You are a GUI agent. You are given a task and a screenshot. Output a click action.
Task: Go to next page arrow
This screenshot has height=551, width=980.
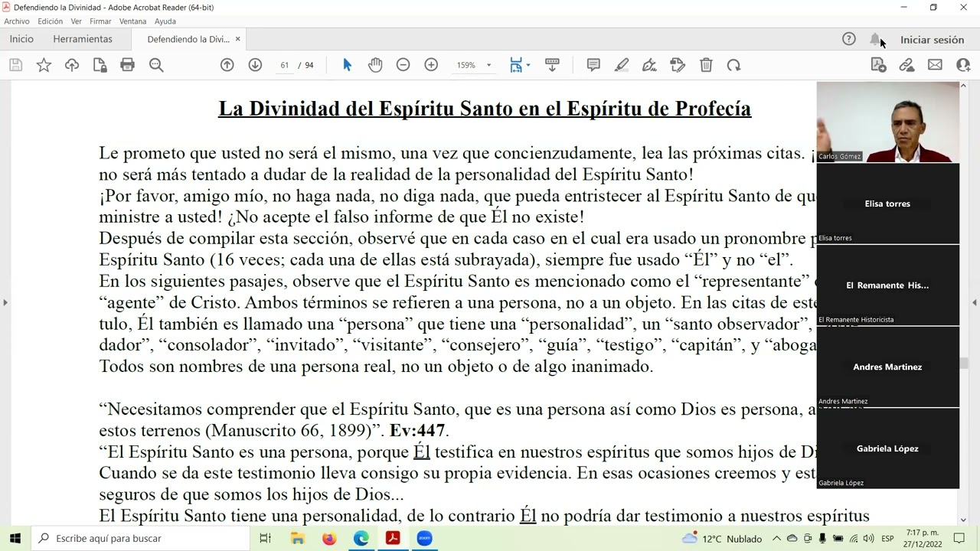[255, 65]
